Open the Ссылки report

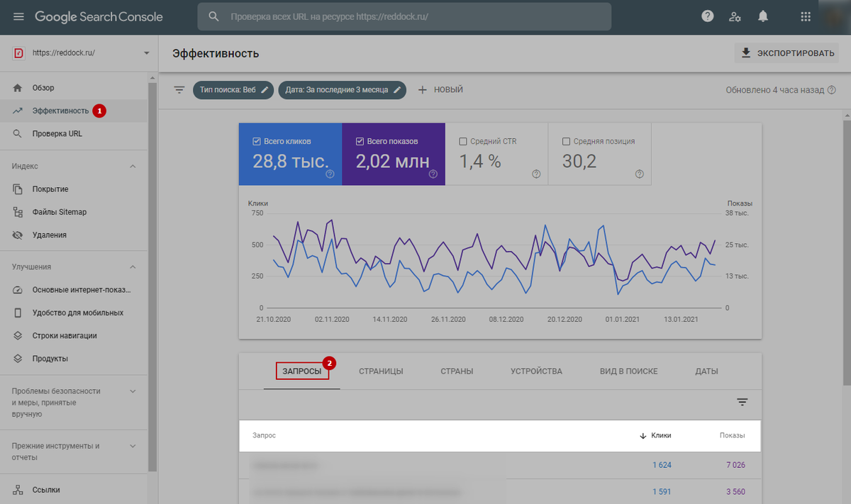tap(74, 489)
